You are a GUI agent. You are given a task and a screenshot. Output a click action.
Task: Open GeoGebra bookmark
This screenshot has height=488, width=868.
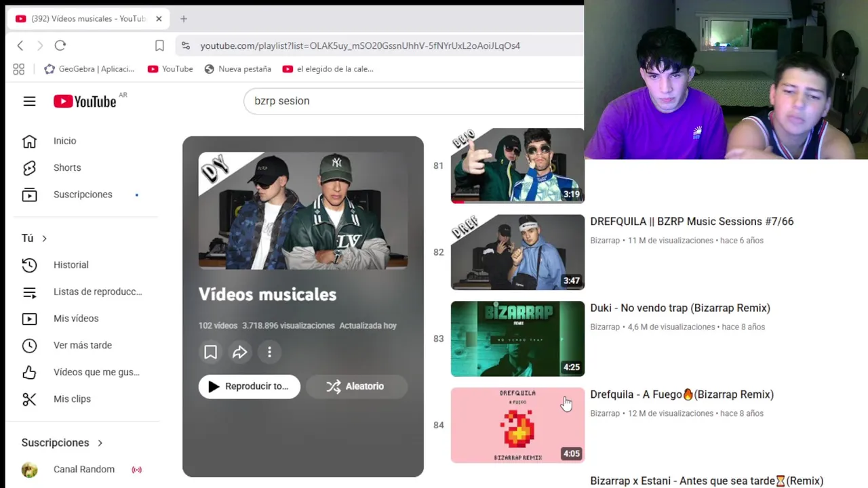(x=89, y=69)
